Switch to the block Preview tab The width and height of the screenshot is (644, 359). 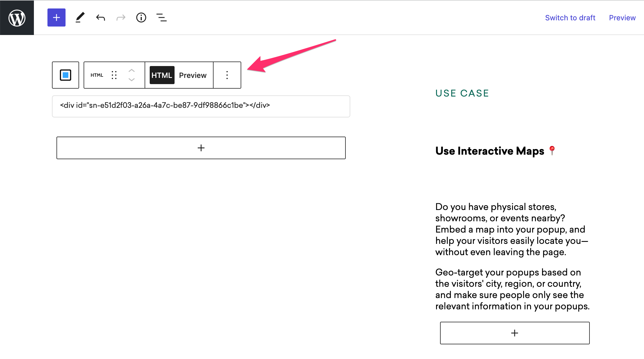pos(193,75)
